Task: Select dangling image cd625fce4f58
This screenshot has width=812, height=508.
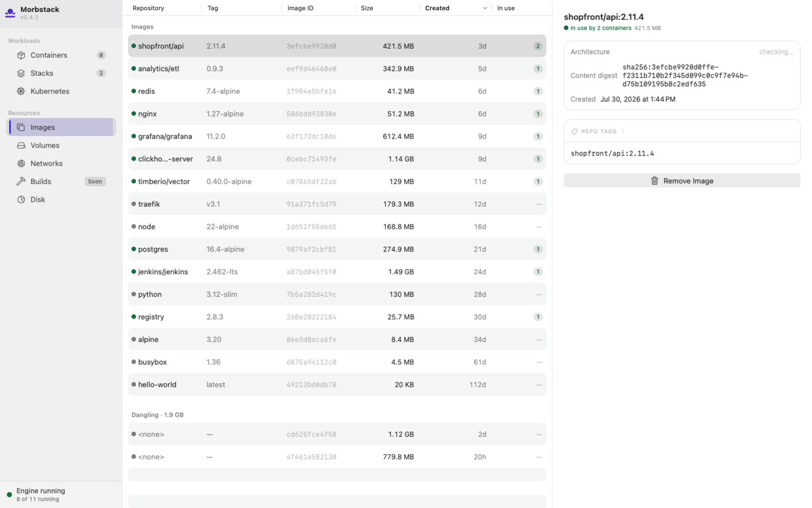Action: [337, 434]
